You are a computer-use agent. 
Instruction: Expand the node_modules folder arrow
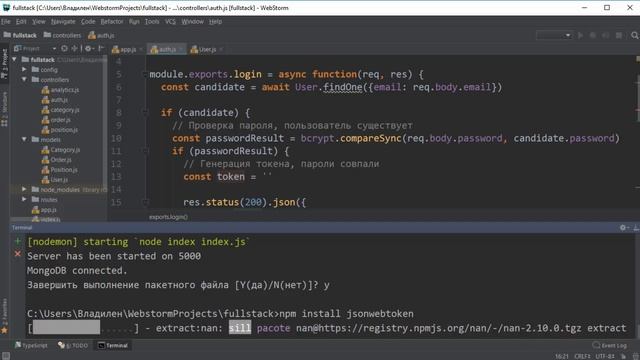[x=24, y=189]
